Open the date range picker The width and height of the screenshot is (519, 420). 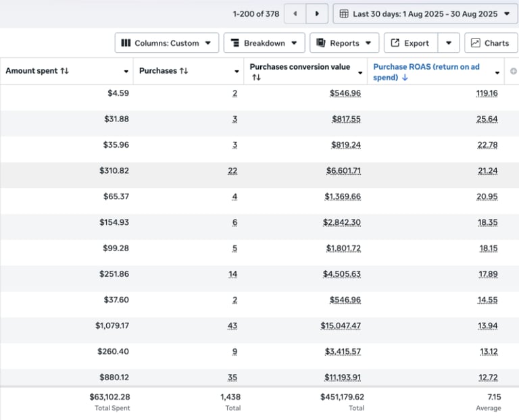point(425,14)
